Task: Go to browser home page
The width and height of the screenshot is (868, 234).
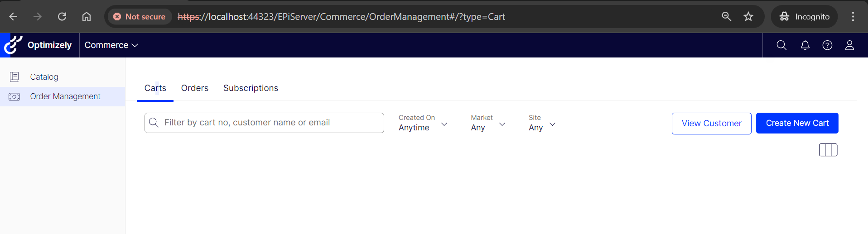Action: [x=87, y=17]
